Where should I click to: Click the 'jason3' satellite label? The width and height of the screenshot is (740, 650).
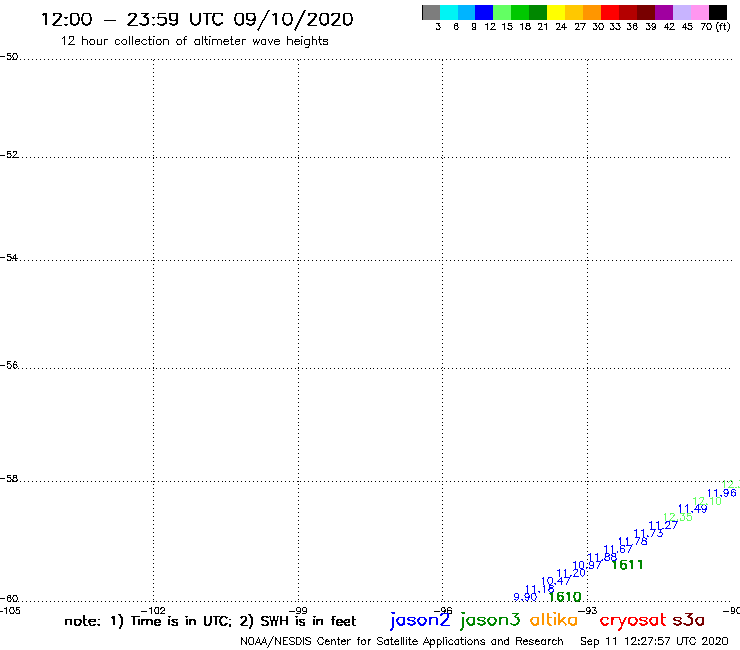490,620
